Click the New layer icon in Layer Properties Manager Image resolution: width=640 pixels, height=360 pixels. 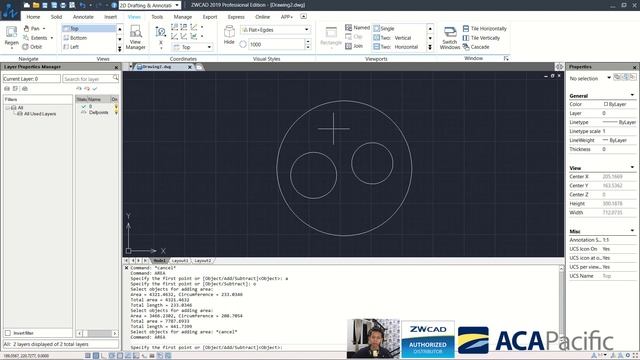pos(79,89)
